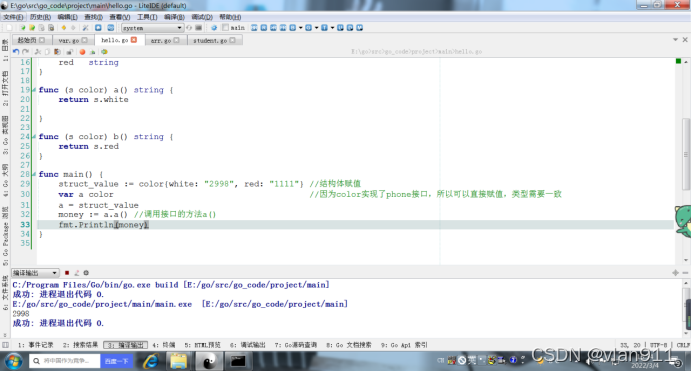Click the UTF-8 encoding status bar entry
Viewport: 691px width, 372px height.
pos(659,345)
